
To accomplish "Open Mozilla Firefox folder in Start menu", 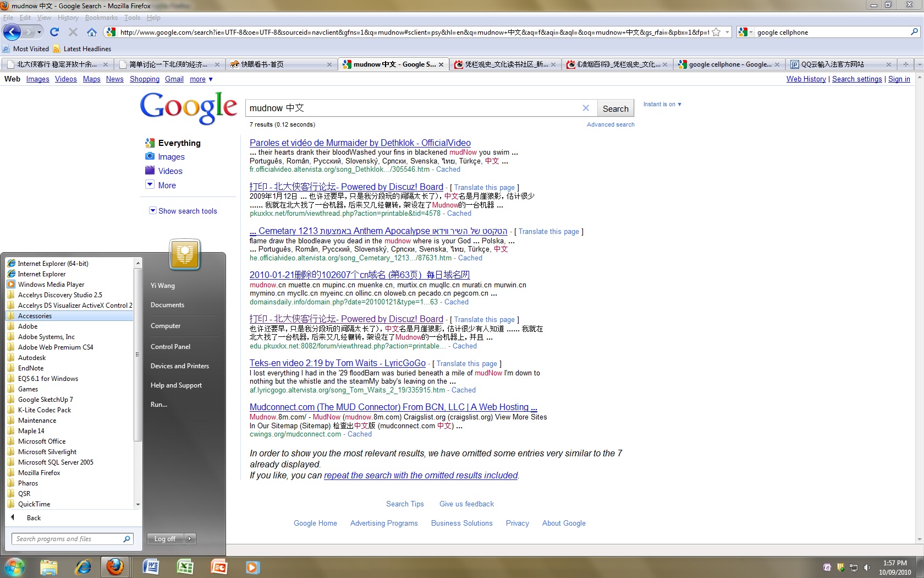I will click(x=69, y=473).
